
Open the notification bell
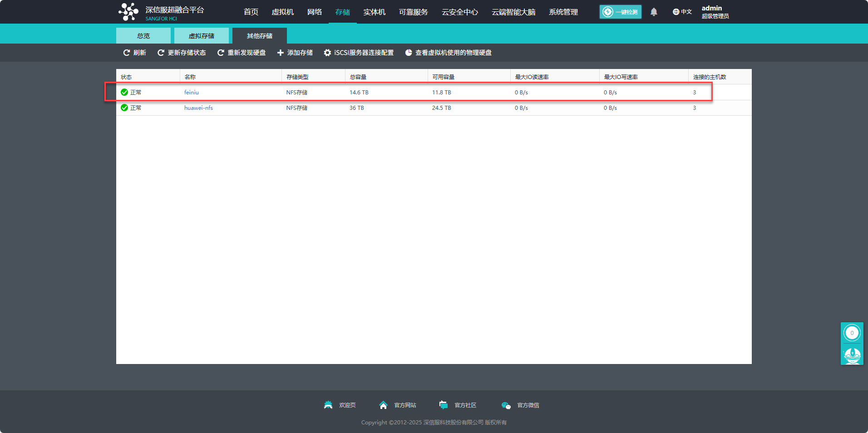click(x=654, y=12)
